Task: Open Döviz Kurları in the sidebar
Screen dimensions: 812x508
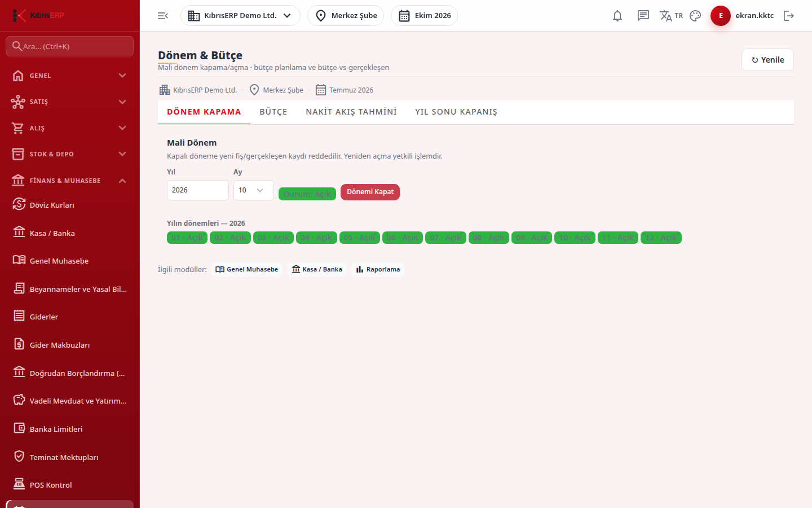Action: click(70, 205)
